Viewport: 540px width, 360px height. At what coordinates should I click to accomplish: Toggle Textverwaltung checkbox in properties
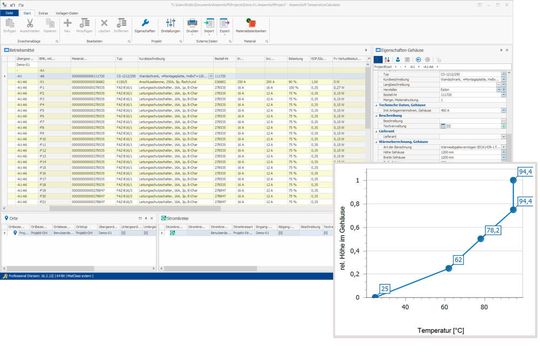pyautogui.click(x=443, y=126)
